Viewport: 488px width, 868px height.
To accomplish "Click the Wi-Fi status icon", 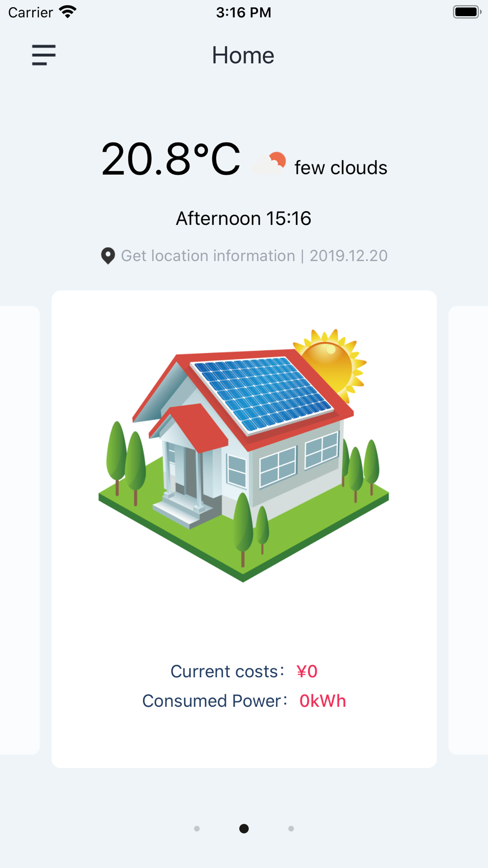I will coord(68,12).
